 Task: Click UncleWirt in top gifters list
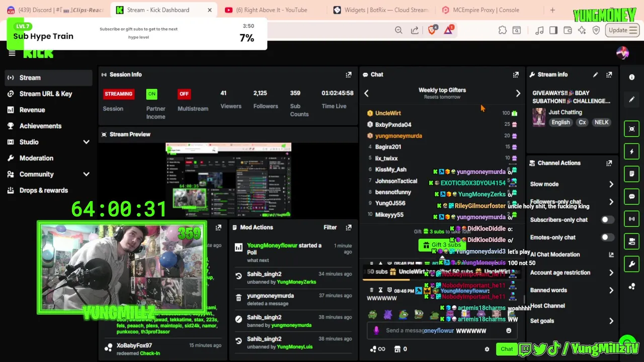click(388, 113)
